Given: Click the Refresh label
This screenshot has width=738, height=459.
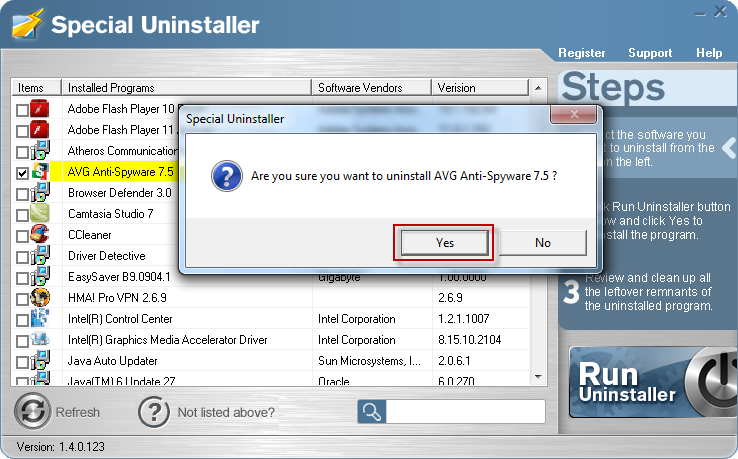Looking at the screenshot, I should point(78,412).
